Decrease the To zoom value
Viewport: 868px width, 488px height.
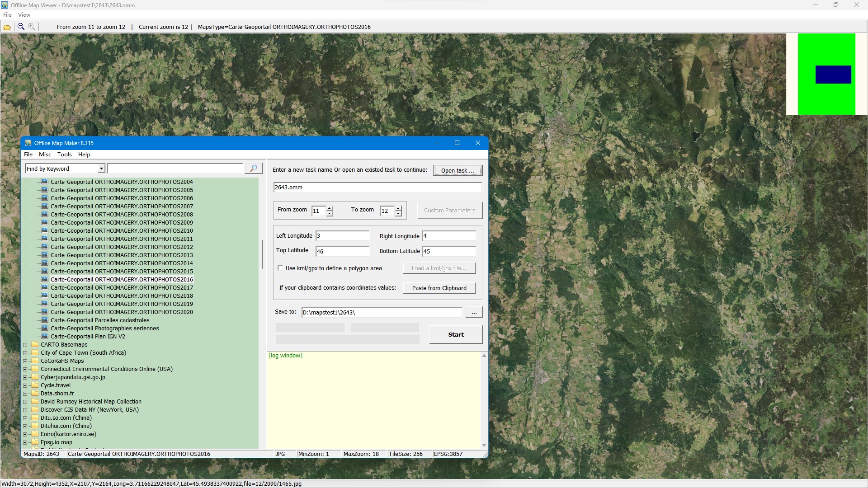(398, 213)
